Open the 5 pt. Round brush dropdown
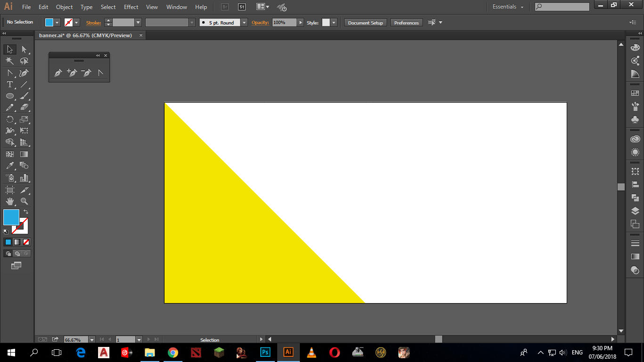The image size is (644, 362). (x=244, y=22)
